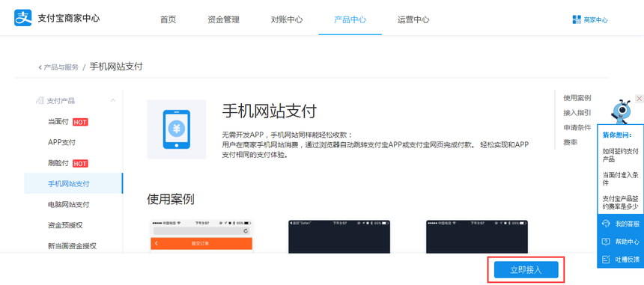
Task: Select 刷脸付 in the sidebar
Action: click(x=58, y=163)
